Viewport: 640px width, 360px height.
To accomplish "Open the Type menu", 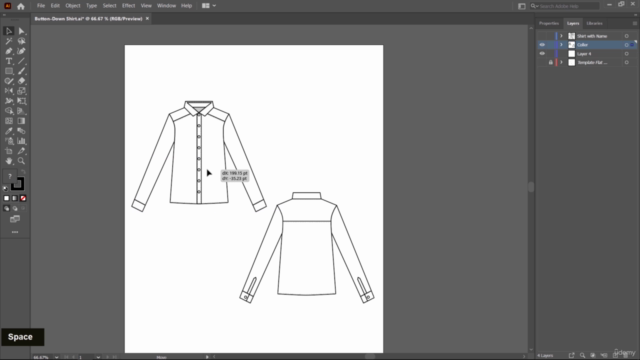I will (x=91, y=6).
